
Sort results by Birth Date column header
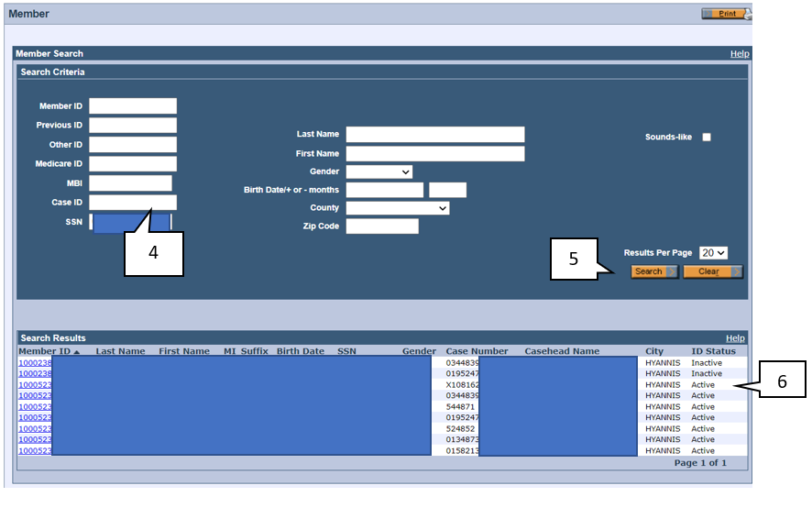(x=301, y=351)
